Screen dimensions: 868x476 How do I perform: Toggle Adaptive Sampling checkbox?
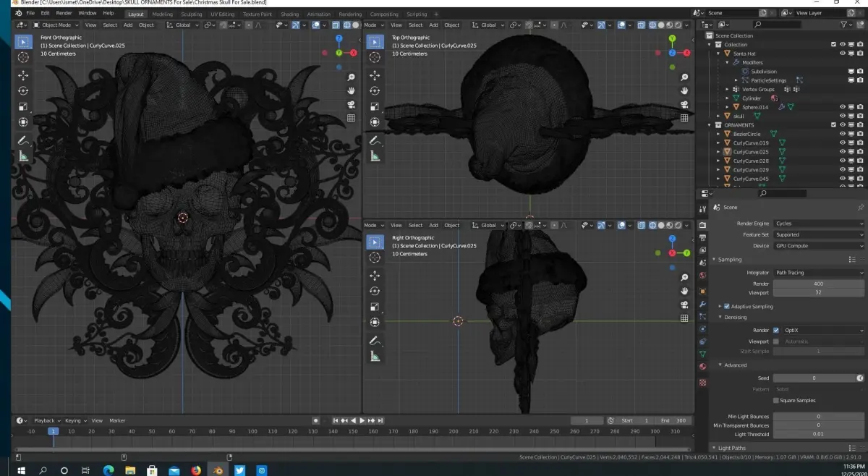(727, 306)
